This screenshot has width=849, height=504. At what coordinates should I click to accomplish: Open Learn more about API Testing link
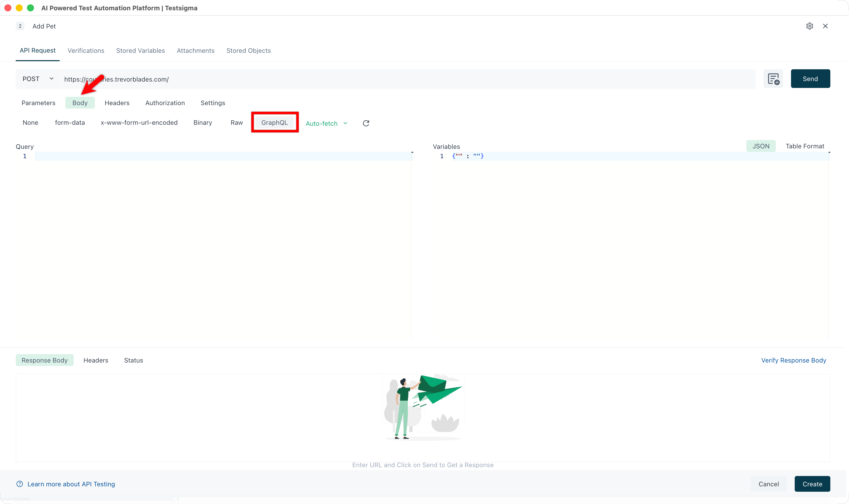[x=71, y=484]
